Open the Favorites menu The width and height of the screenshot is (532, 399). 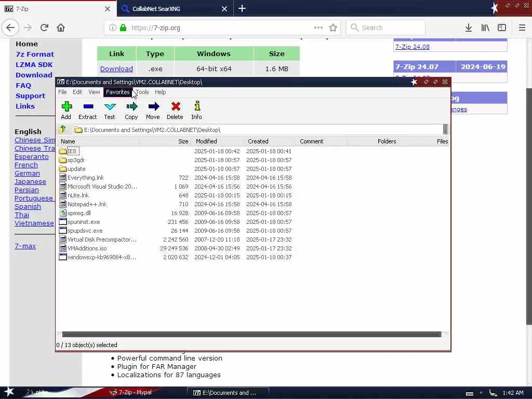point(118,92)
